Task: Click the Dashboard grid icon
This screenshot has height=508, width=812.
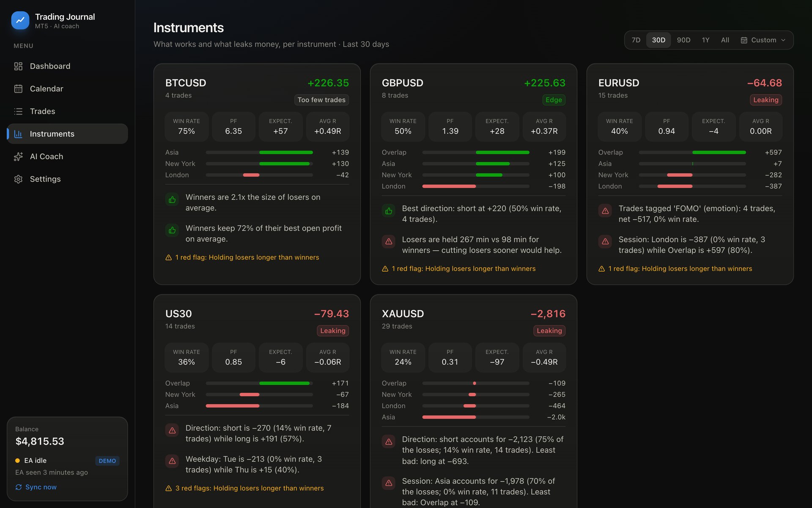Action: point(18,66)
